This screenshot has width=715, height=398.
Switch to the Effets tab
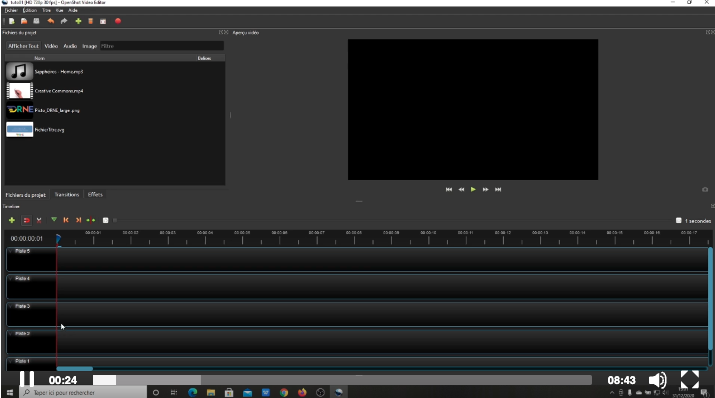click(95, 195)
